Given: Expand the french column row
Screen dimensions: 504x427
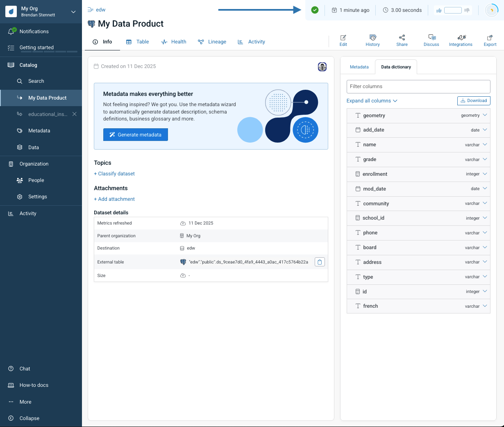Looking at the screenshot, I should 418,306.
